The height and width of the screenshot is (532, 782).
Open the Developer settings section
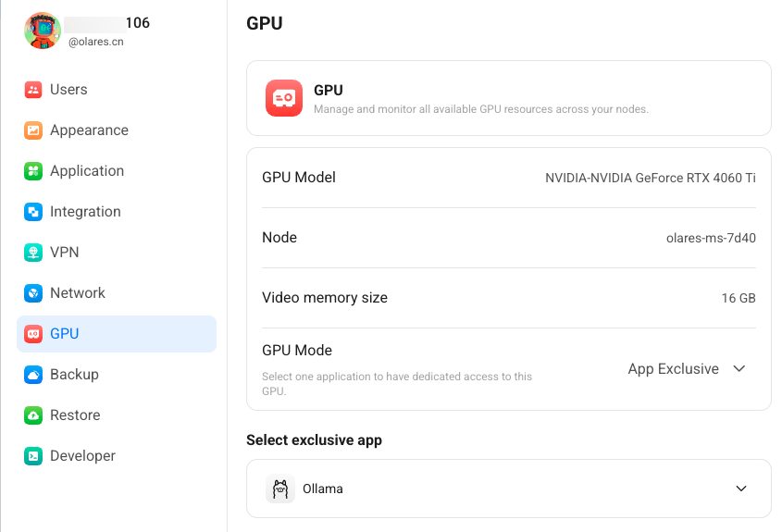(x=82, y=456)
